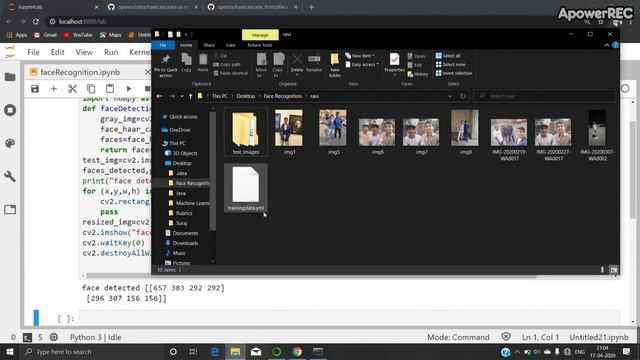Screen dimensions: 640x360
Task: Open the Explorer File tab
Action: [x=163, y=45]
